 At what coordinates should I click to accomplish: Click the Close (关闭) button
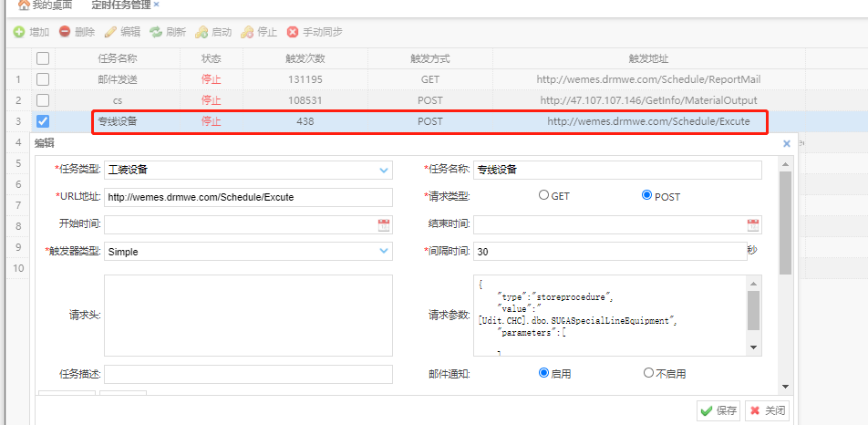click(767, 410)
